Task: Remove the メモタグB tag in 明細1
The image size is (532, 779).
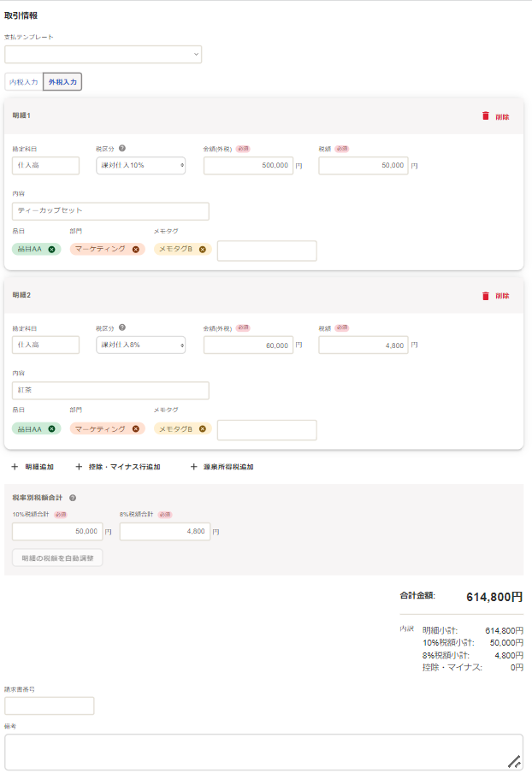Action: click(x=202, y=250)
